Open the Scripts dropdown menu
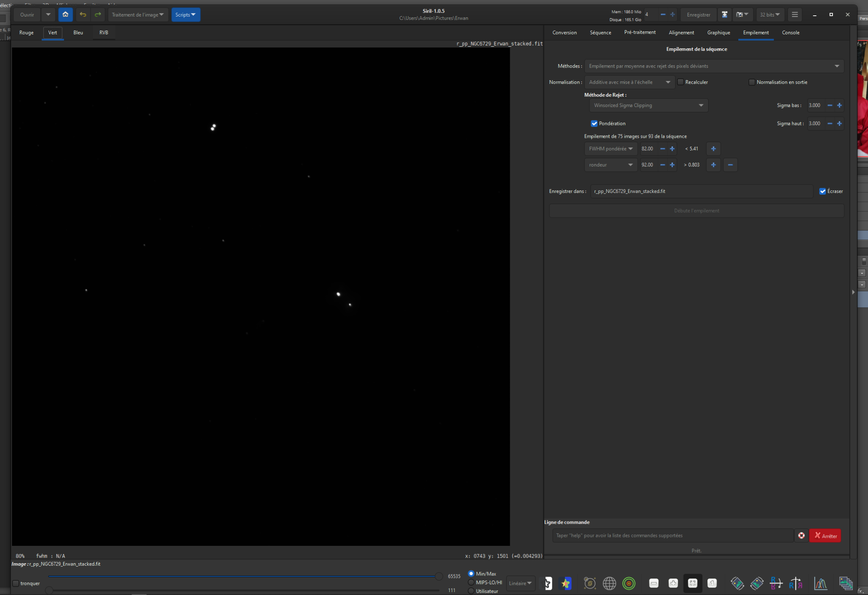 186,14
